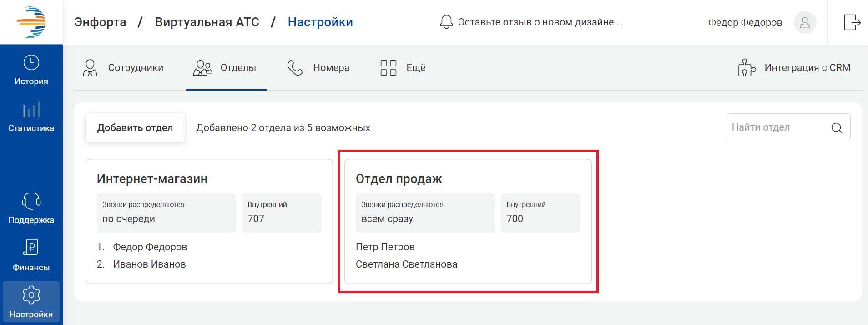Switch to the Номера tab

click(x=318, y=68)
